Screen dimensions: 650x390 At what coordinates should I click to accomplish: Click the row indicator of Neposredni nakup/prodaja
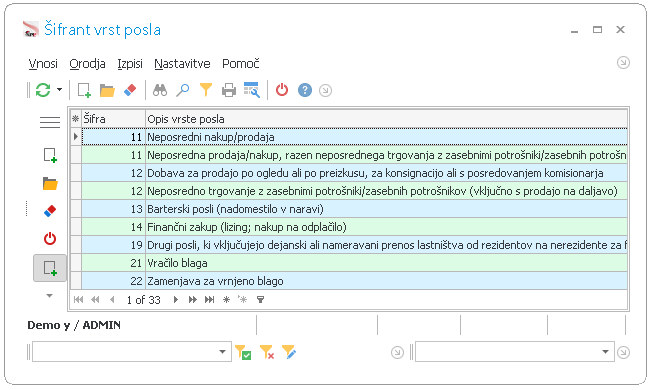tap(76, 137)
